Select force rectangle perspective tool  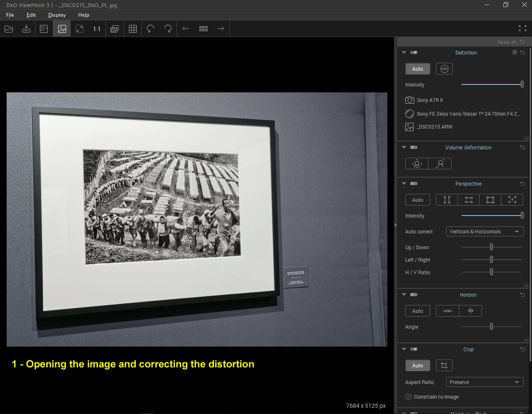point(490,200)
